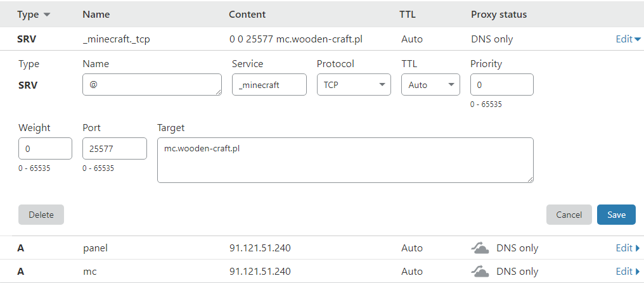The width and height of the screenshot is (644, 283).
Task: Open the Protocol TCP dropdown
Action: (x=354, y=85)
